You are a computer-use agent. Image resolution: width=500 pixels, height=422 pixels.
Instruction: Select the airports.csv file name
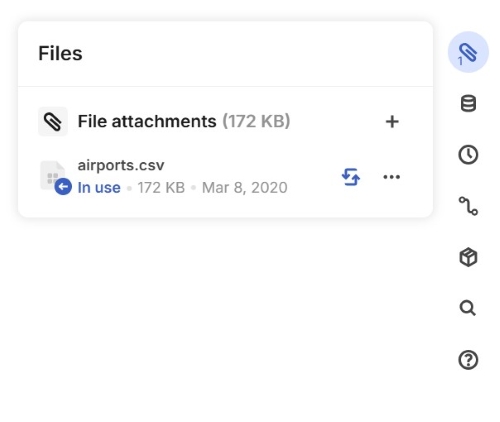point(121,165)
